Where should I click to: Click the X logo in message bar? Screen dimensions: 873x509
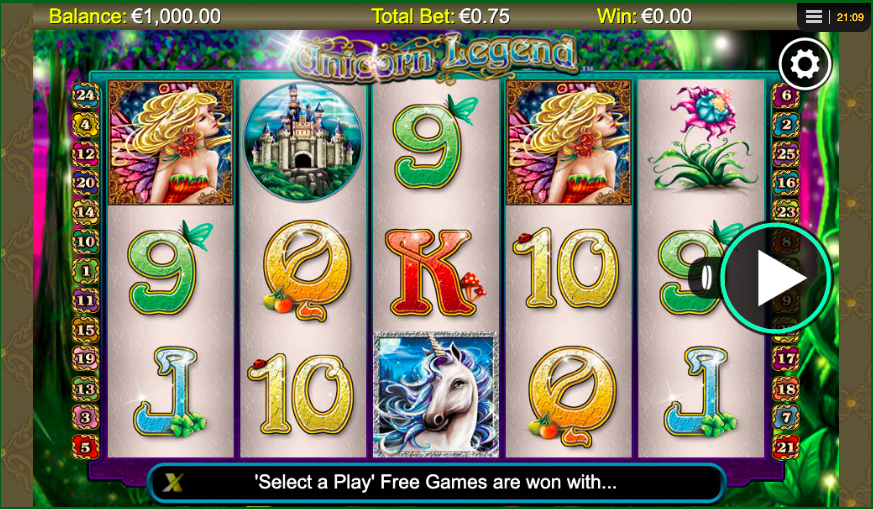[173, 482]
